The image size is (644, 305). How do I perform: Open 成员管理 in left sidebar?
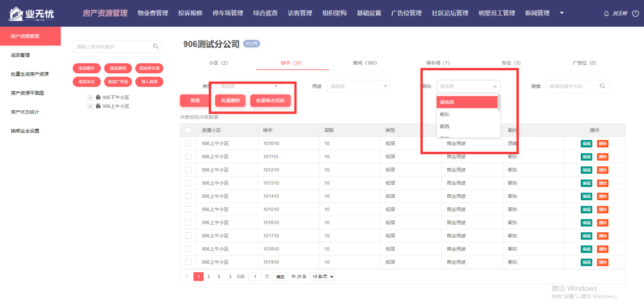coord(20,55)
